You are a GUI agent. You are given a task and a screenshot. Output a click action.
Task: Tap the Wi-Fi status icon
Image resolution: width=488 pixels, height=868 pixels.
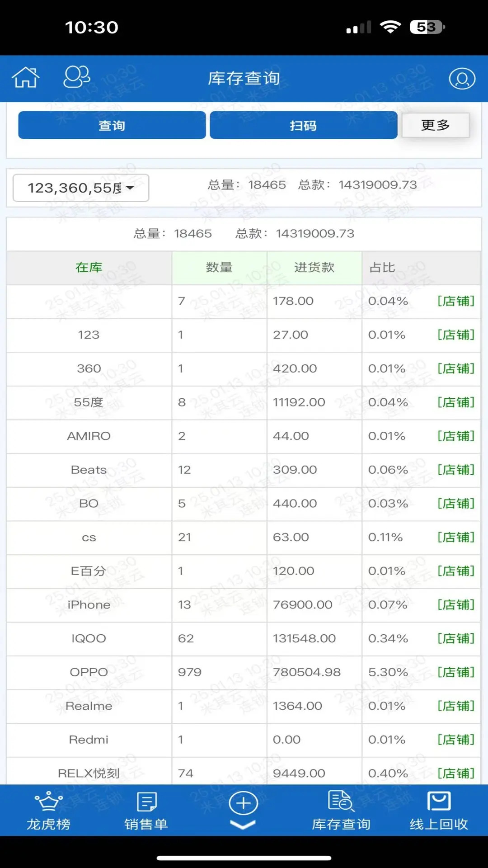click(x=390, y=27)
